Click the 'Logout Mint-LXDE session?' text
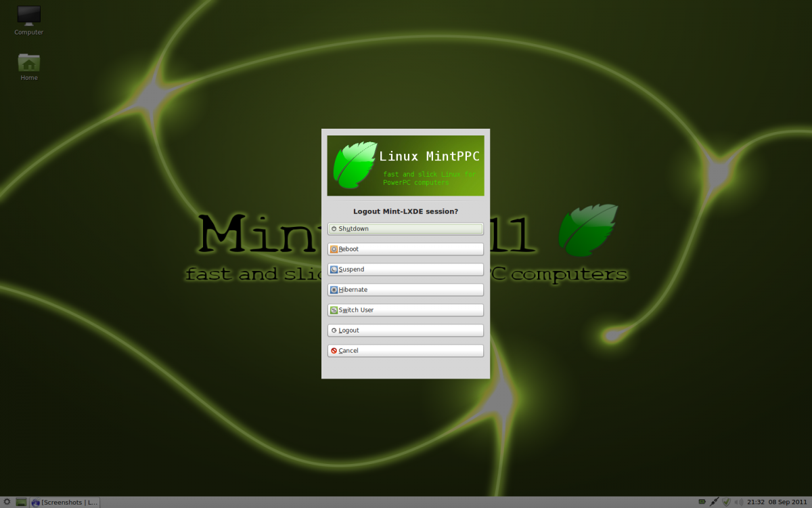 tap(405, 211)
